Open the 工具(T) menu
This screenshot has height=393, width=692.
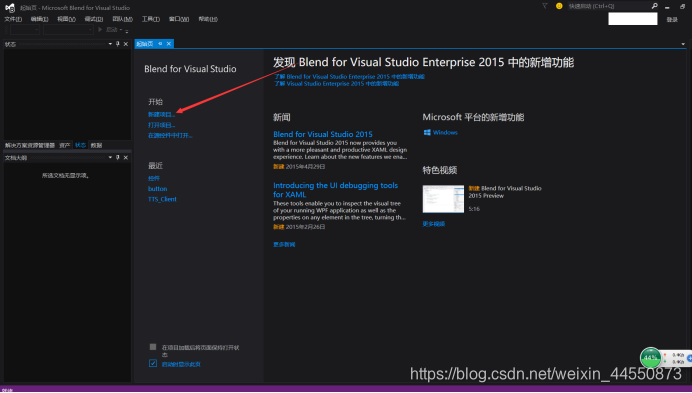pyautogui.click(x=150, y=19)
